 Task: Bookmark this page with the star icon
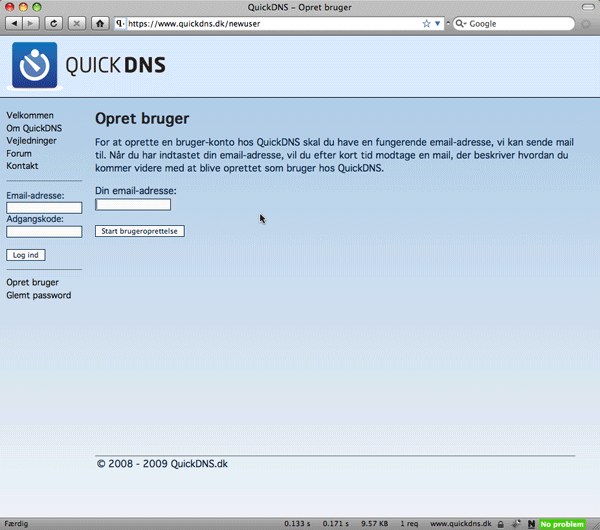426,24
